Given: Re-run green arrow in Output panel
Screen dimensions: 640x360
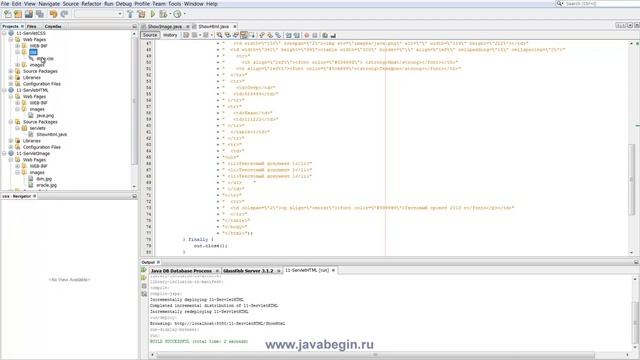Looking at the screenshot, I should pyautogui.click(x=144, y=270).
